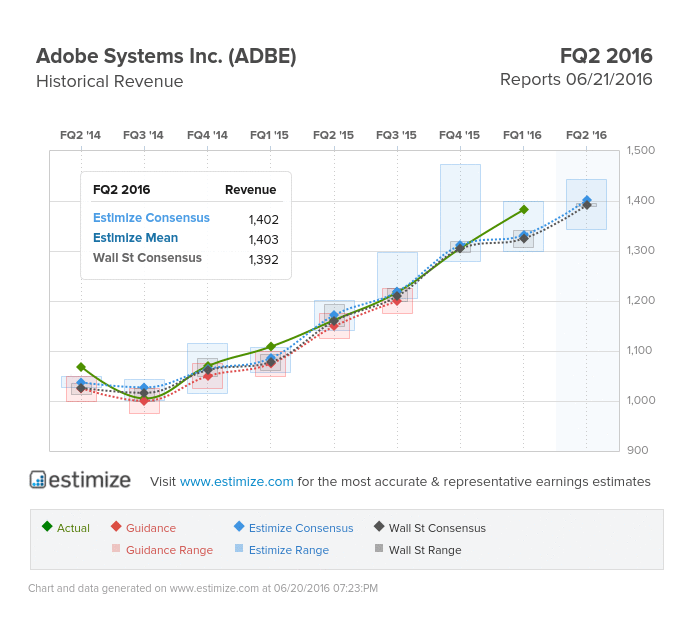
Task: Click the Guidance point for FQ3 '14
Action: 144,400
